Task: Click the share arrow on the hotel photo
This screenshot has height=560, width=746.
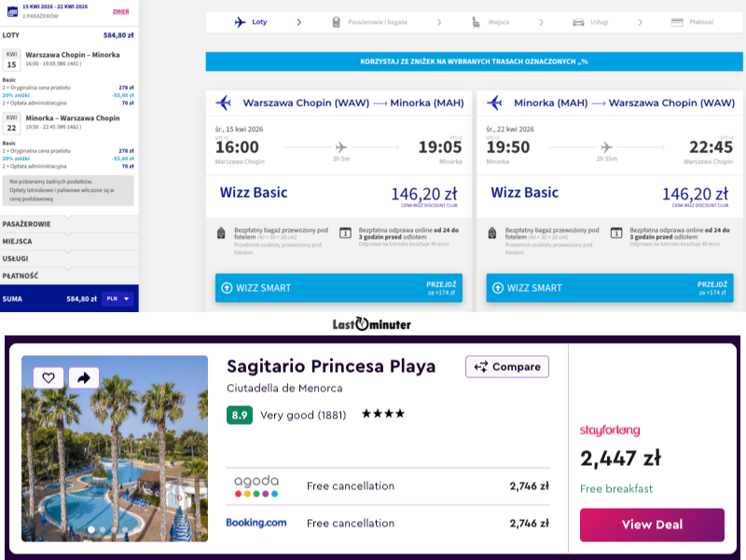Action: [84, 377]
